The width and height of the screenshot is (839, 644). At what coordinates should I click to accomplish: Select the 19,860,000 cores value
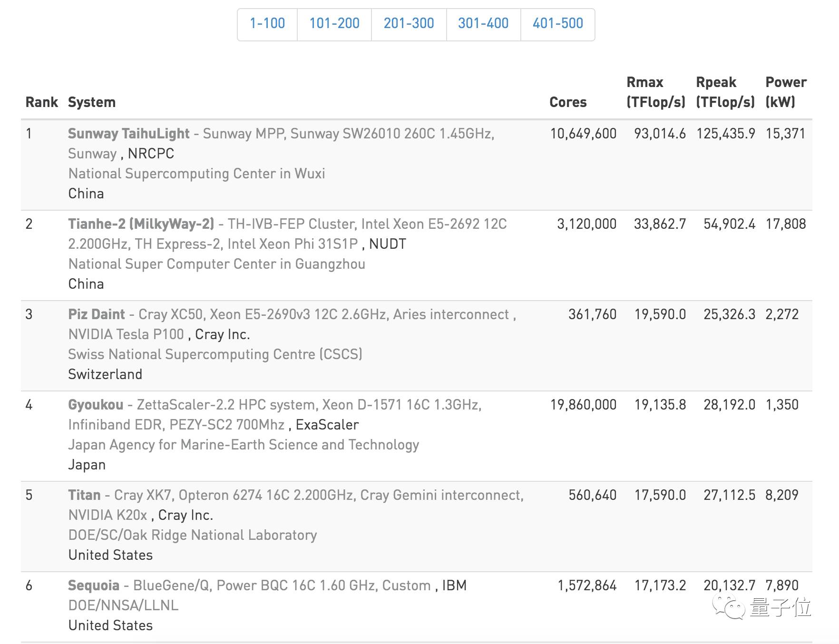pos(583,405)
